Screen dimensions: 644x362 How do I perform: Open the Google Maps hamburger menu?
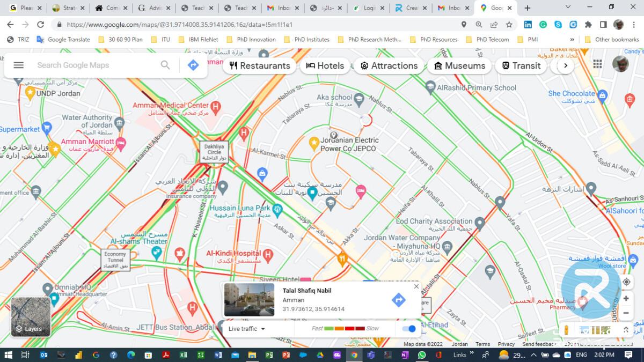tap(19, 65)
